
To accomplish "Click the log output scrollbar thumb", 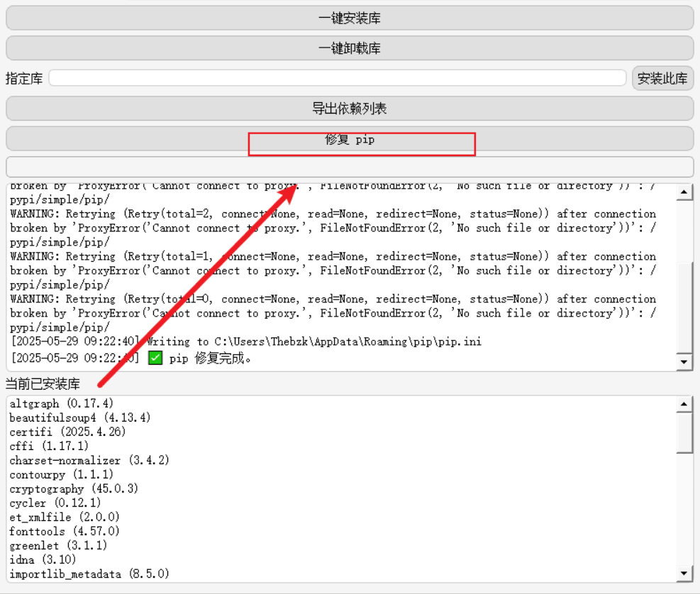I will [684, 305].
